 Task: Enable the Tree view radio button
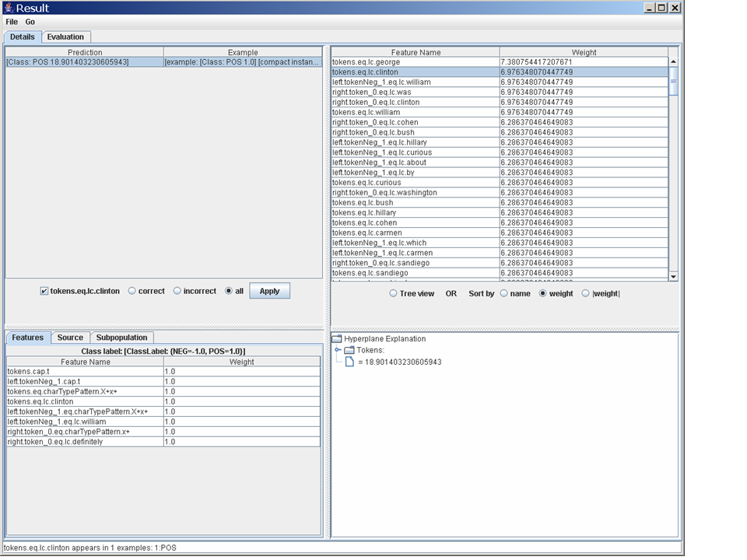click(x=393, y=294)
